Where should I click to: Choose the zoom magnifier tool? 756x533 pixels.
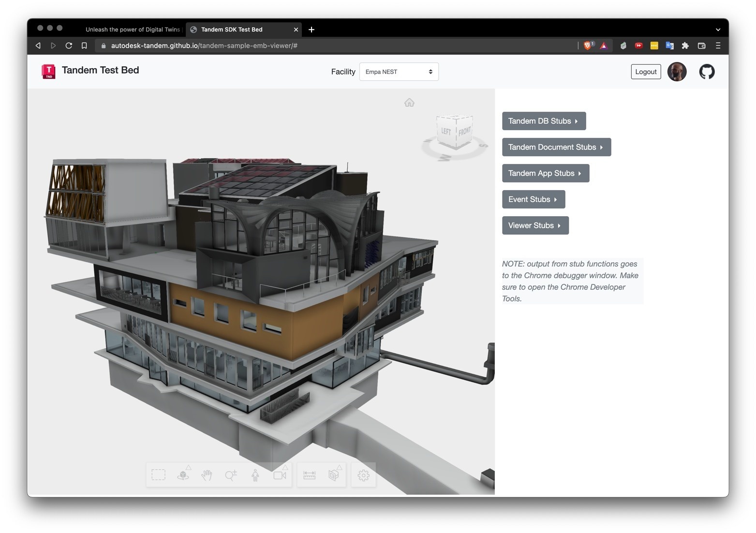[x=231, y=475]
